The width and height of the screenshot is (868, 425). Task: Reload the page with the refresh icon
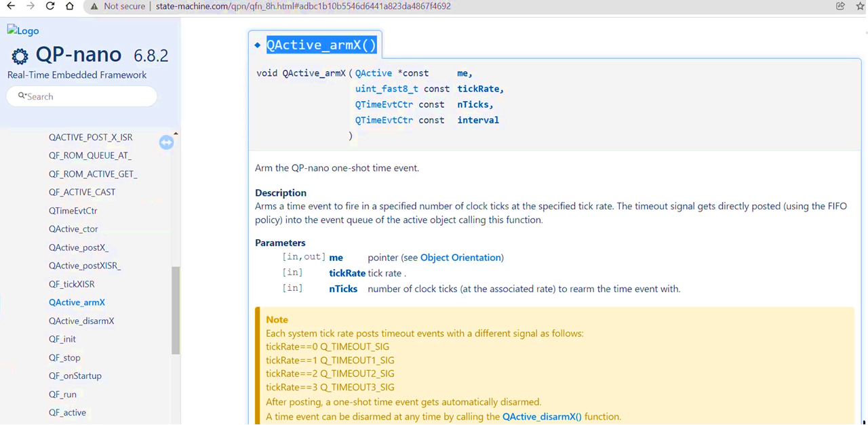pos(50,6)
